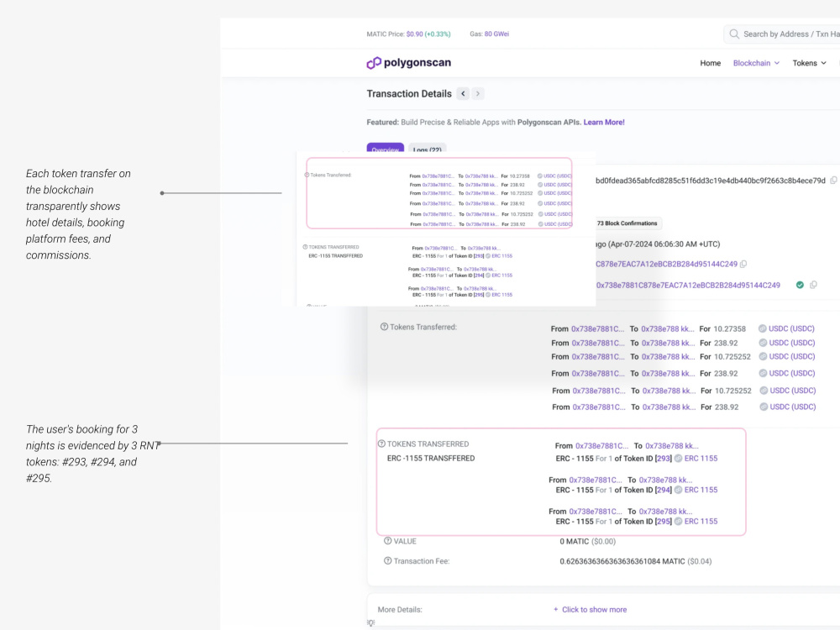Open Token ID 295 link in large box

664,522
